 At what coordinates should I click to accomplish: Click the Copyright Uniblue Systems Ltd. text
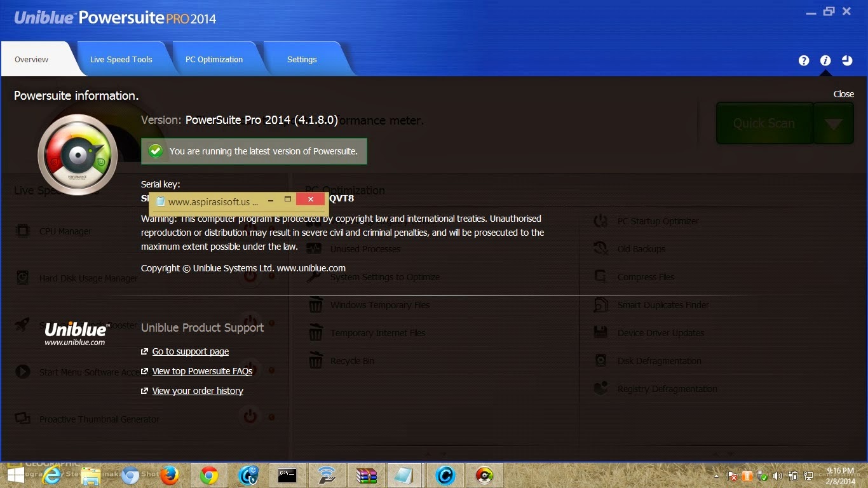tap(243, 268)
